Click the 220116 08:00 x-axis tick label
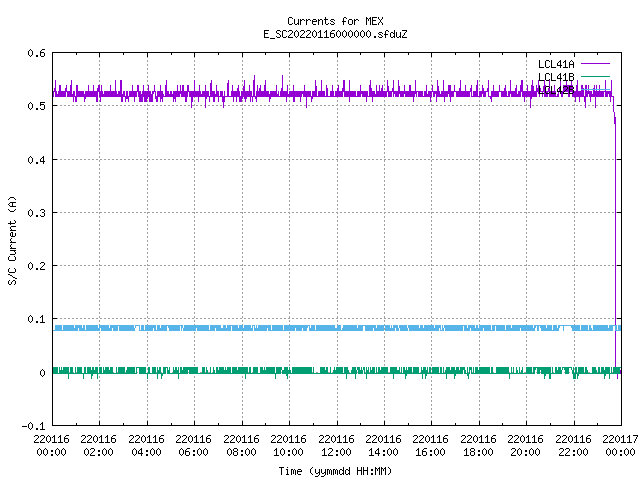Image resolution: width=640 pixels, height=480 pixels. 241,446
